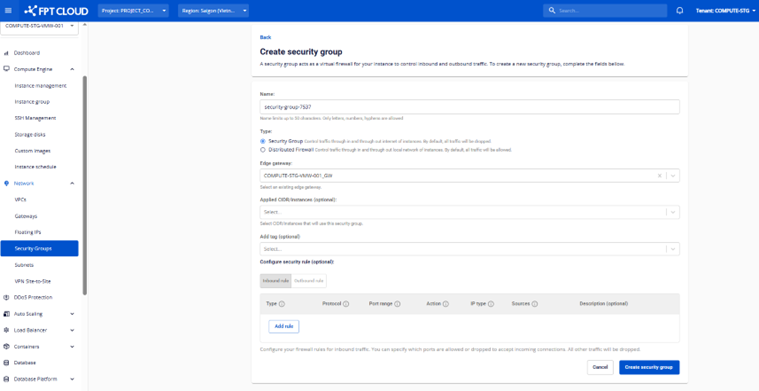Click the Add rule button
759x391 pixels.
(284, 327)
